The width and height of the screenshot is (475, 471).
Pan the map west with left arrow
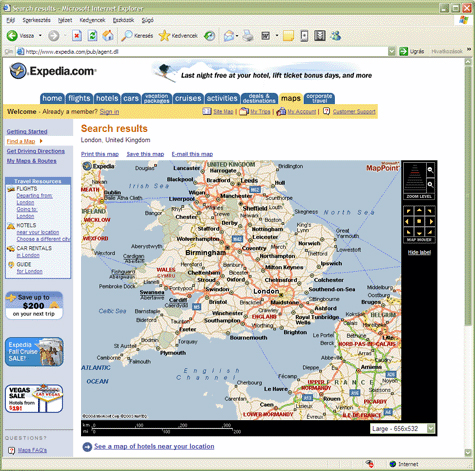tap(407, 221)
